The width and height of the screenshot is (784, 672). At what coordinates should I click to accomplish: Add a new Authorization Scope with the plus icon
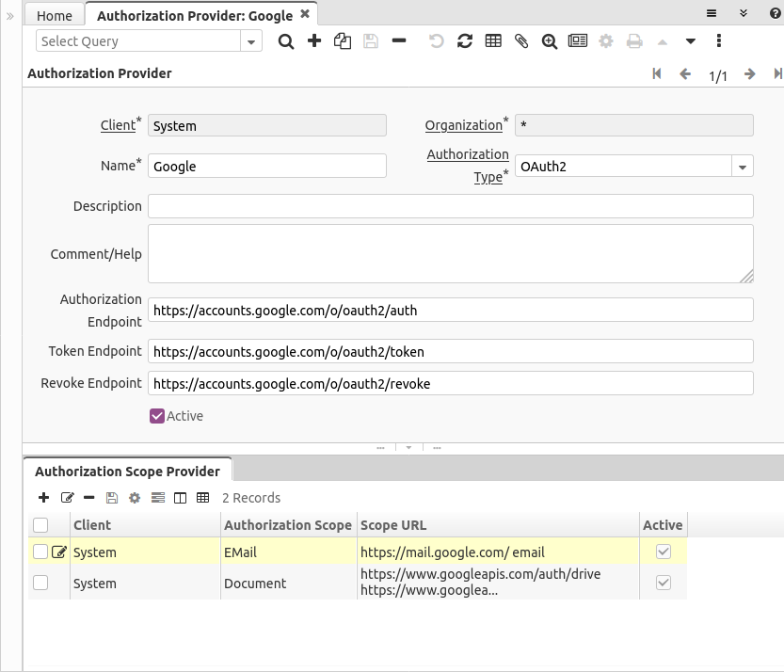[x=43, y=497]
